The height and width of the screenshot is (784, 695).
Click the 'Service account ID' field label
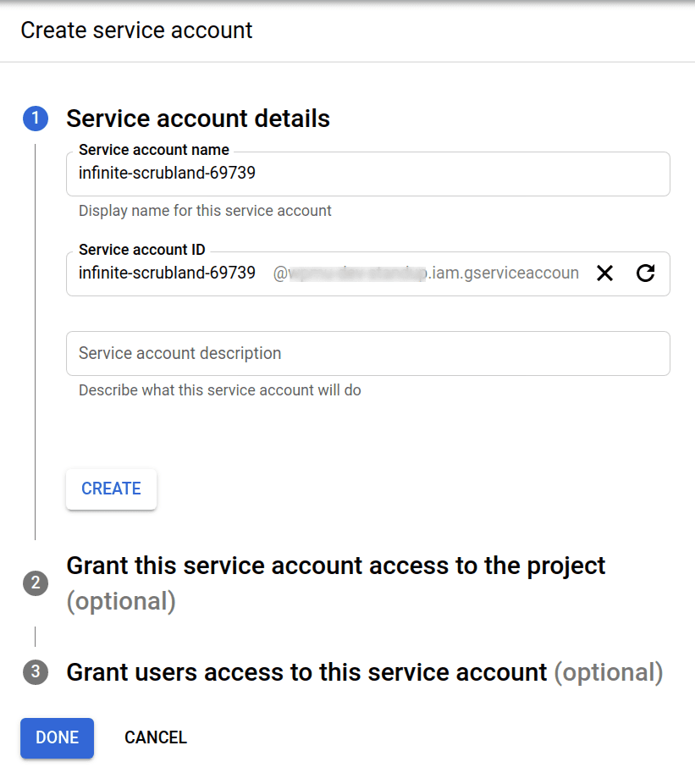[x=142, y=250]
